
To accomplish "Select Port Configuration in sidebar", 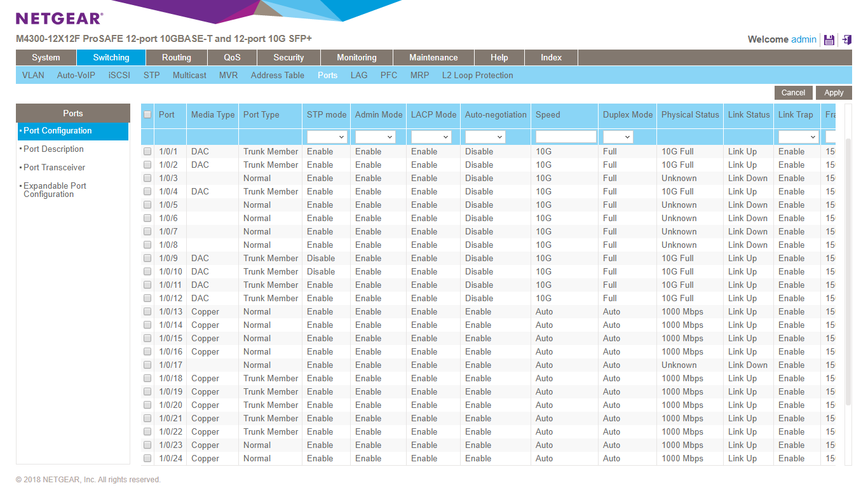I will coord(73,131).
